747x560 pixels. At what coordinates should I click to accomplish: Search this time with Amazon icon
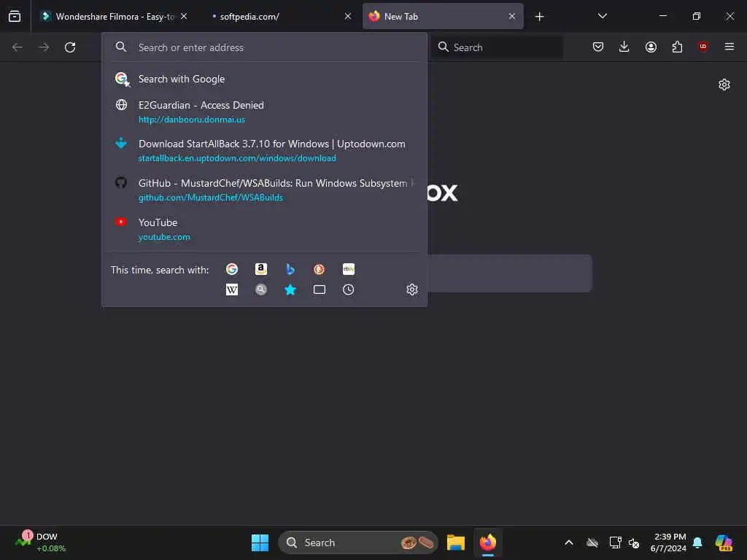point(261,269)
